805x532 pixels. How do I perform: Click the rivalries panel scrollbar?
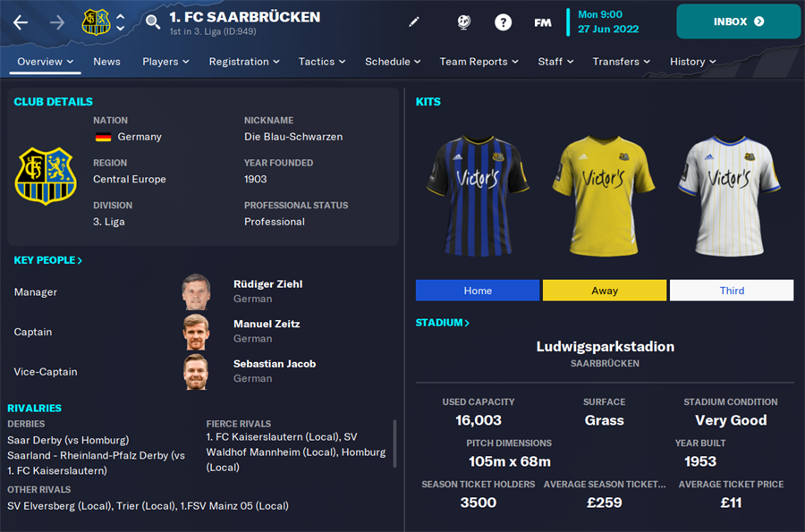point(394,443)
